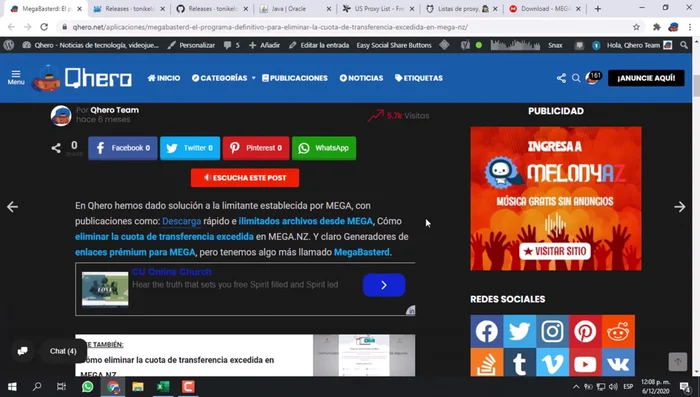Open Easy Social Share Buttons menu
Image resolution: width=700 pixels, height=397 pixels.
(x=394, y=45)
